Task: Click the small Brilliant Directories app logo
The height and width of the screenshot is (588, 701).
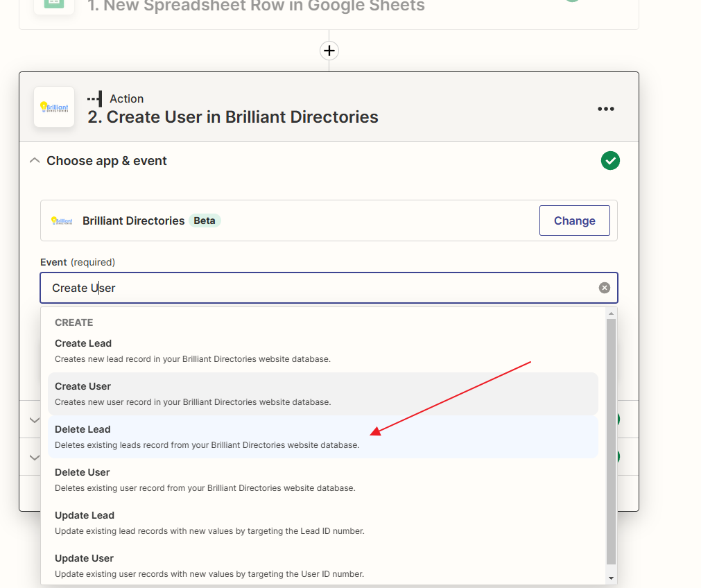Action: point(62,221)
